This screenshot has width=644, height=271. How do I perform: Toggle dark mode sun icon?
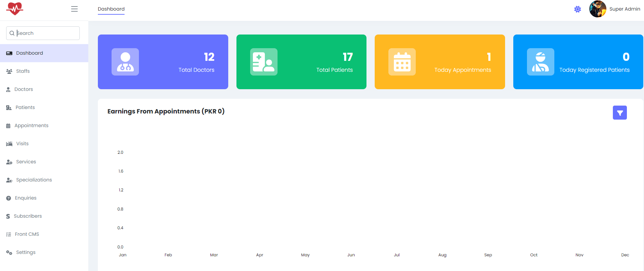577,9
